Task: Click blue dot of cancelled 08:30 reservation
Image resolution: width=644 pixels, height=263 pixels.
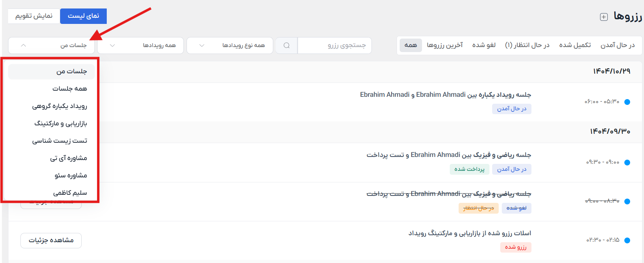Action: (x=627, y=201)
